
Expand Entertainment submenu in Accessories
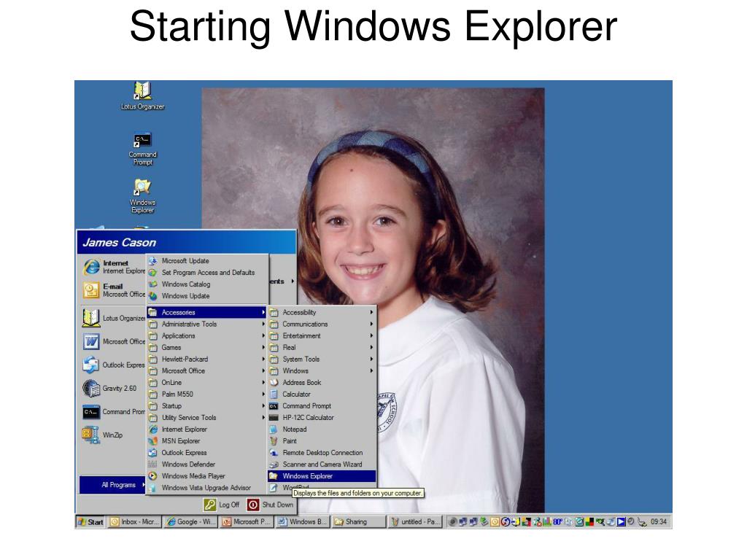coord(322,335)
